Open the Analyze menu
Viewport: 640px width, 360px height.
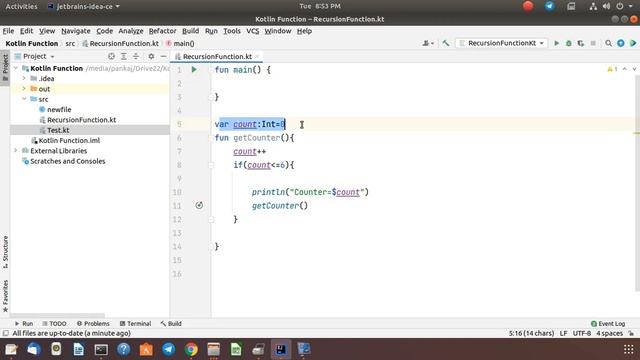131,31
